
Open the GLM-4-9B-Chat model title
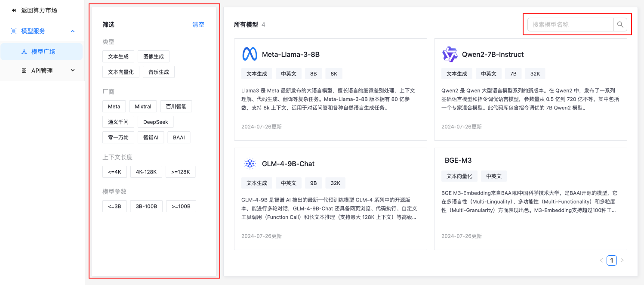click(x=288, y=164)
